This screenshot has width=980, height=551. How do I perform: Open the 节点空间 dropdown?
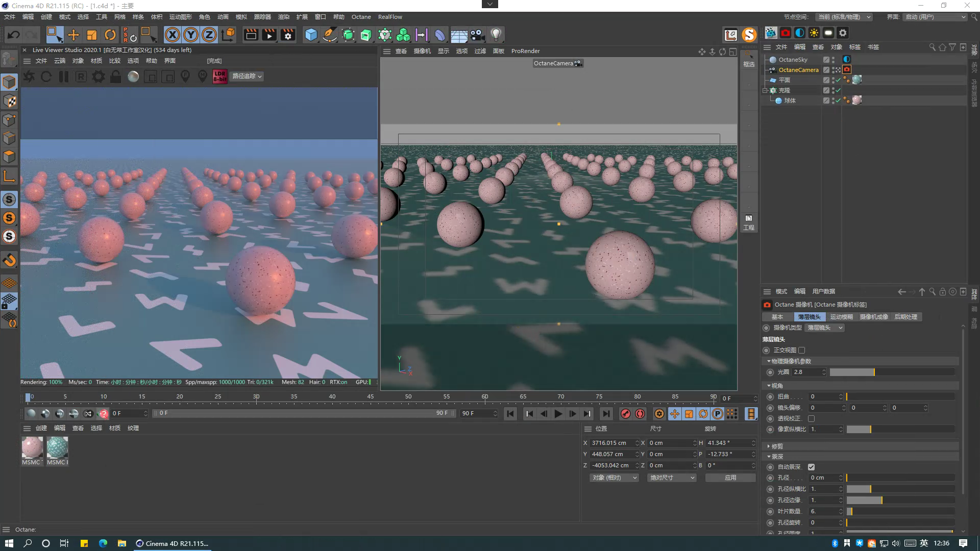tap(843, 17)
